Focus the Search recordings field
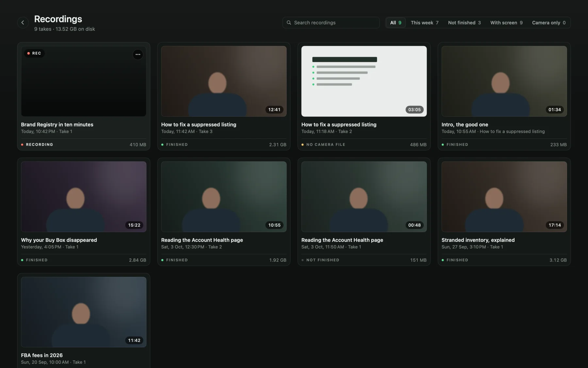 click(x=331, y=23)
